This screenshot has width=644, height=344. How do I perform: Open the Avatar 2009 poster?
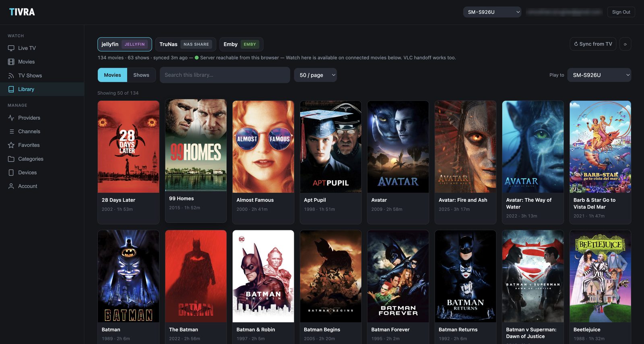[x=398, y=147]
